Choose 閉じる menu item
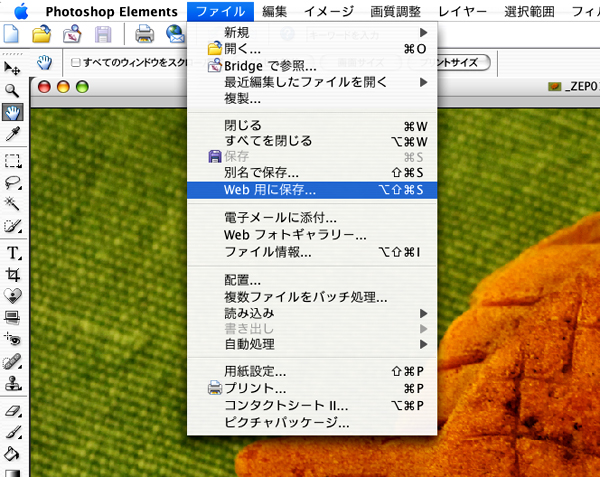 pyautogui.click(x=312, y=125)
